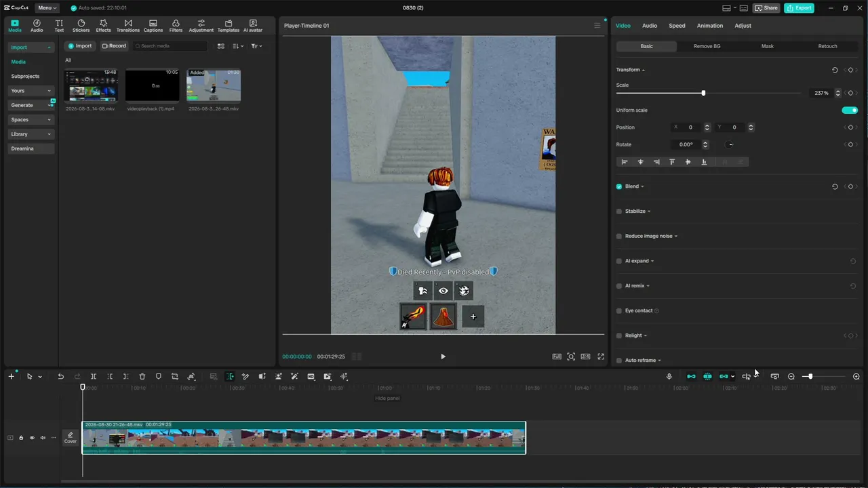Change media grid view layout
This screenshot has height=488, width=868.
coord(221,46)
